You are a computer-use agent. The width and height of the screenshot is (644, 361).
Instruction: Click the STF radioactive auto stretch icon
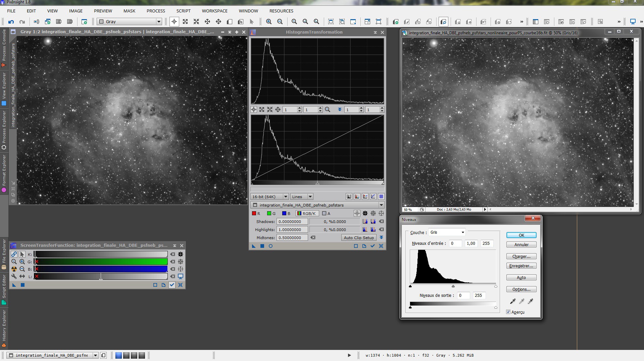pyautogui.click(x=14, y=269)
